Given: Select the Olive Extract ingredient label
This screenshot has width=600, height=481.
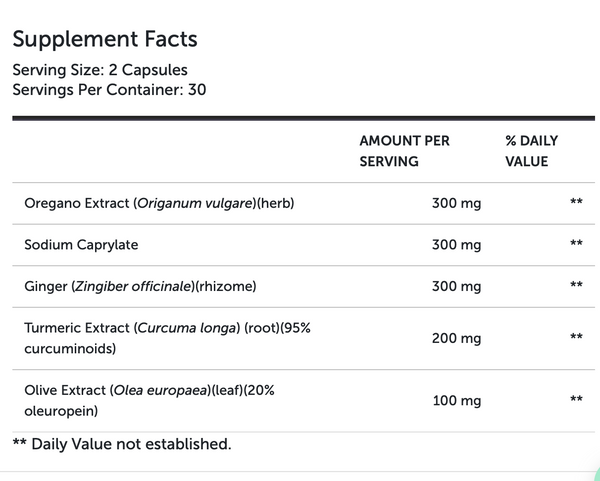Looking at the screenshot, I should pyautogui.click(x=149, y=400).
